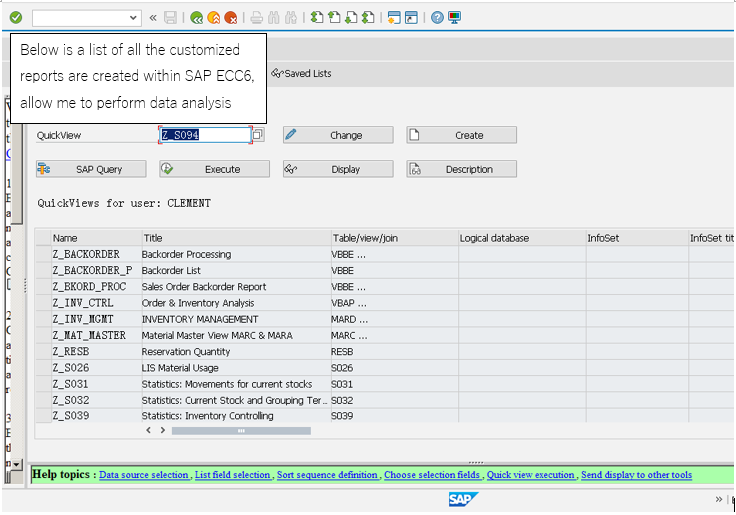Viewport: 736px width, 515px height.
Task: Click the orange Exit icon
Action: 214,18
